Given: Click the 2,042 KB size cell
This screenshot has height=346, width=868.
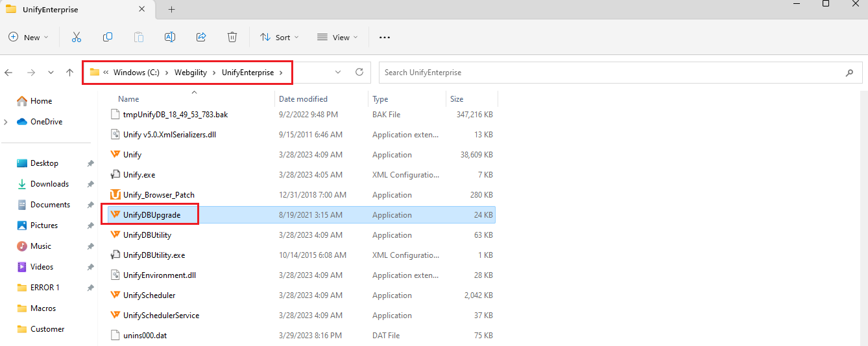Looking at the screenshot, I should pyautogui.click(x=479, y=295).
